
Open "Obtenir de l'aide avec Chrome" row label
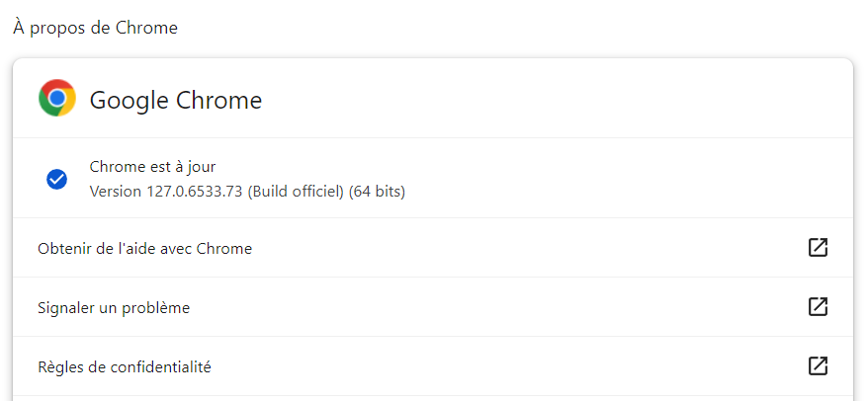coord(144,249)
